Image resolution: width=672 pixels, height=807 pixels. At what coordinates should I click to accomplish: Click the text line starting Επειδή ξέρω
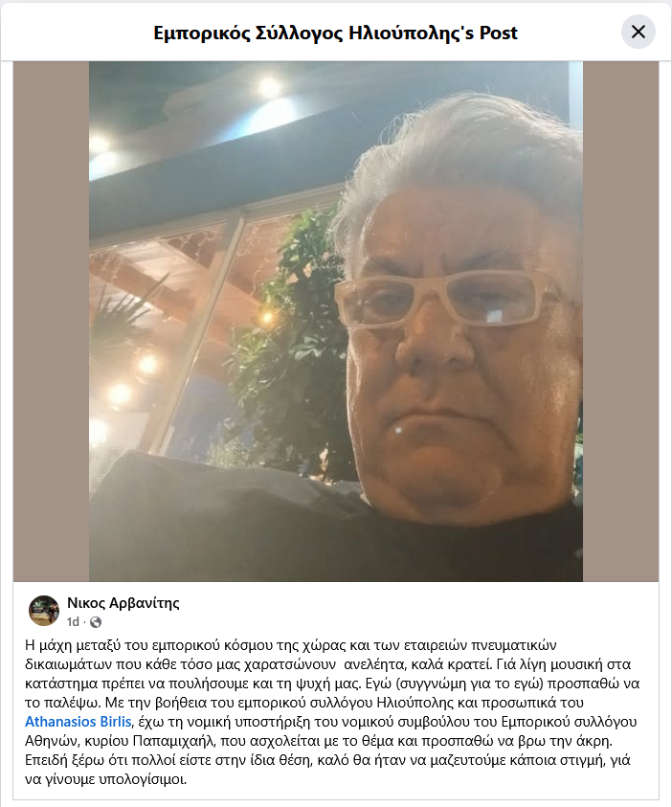[x=327, y=760]
